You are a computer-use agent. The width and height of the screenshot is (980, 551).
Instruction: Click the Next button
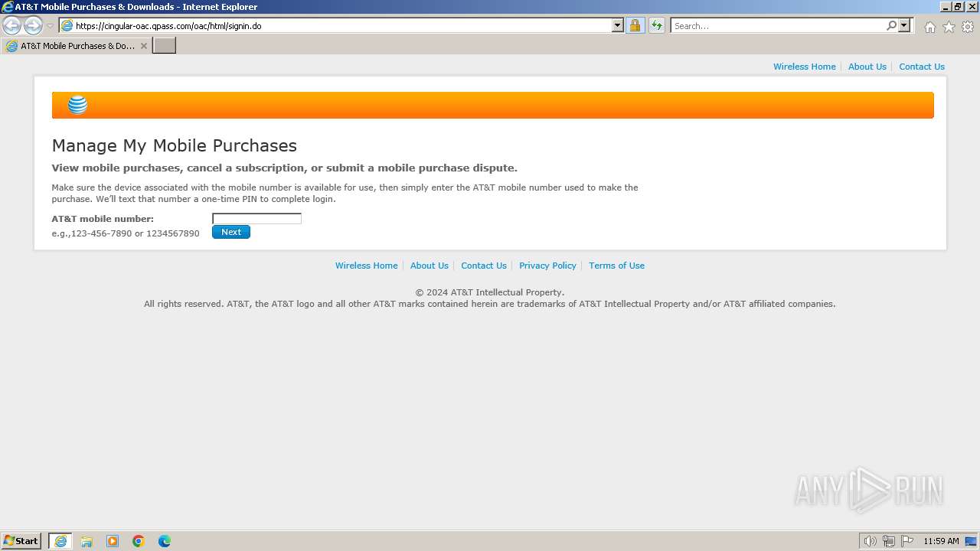pos(231,232)
